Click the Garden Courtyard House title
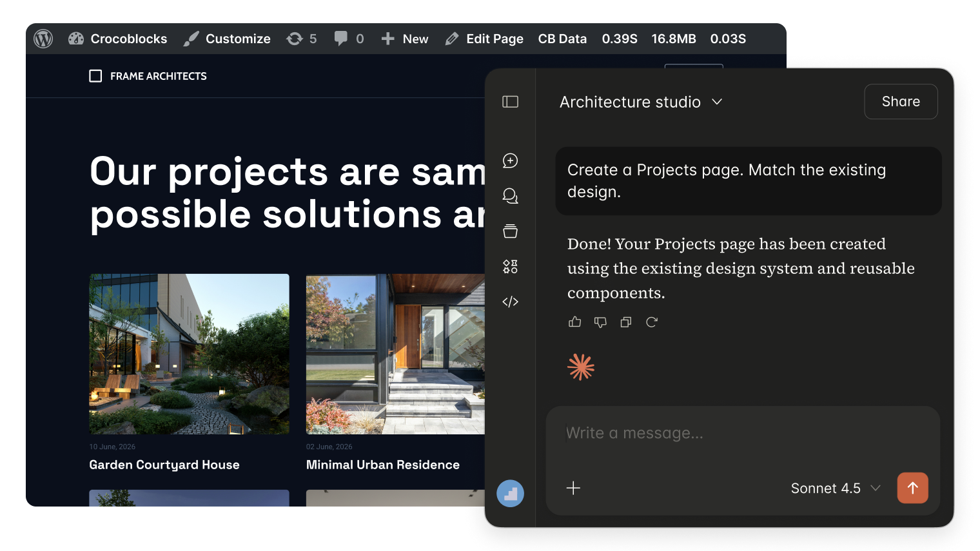Image resolution: width=980 pixels, height=551 pixels. point(164,465)
